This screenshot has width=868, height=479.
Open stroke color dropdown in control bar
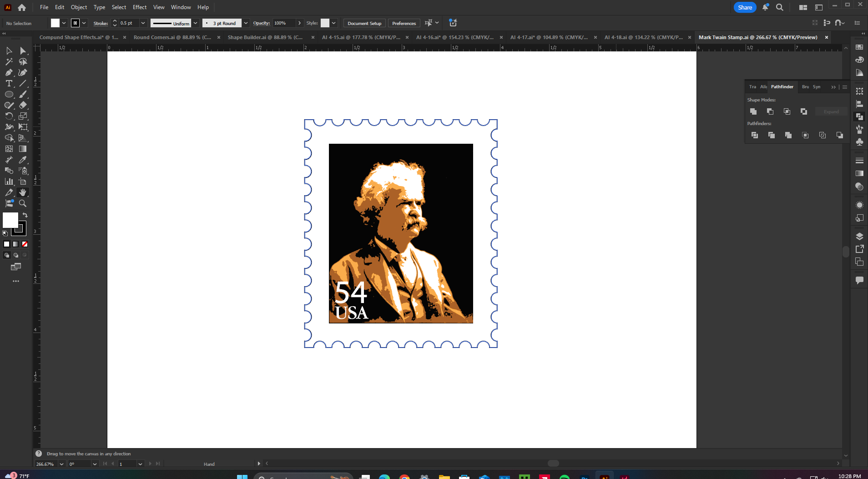[84, 23]
